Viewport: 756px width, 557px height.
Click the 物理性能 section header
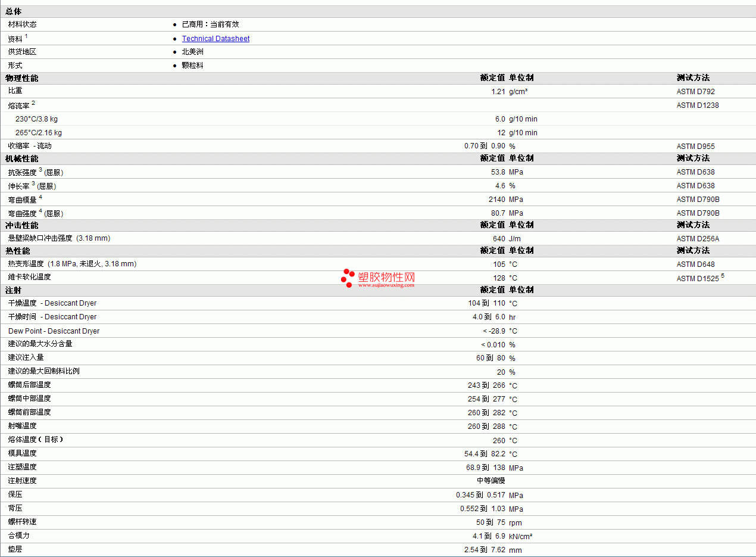coord(21,78)
